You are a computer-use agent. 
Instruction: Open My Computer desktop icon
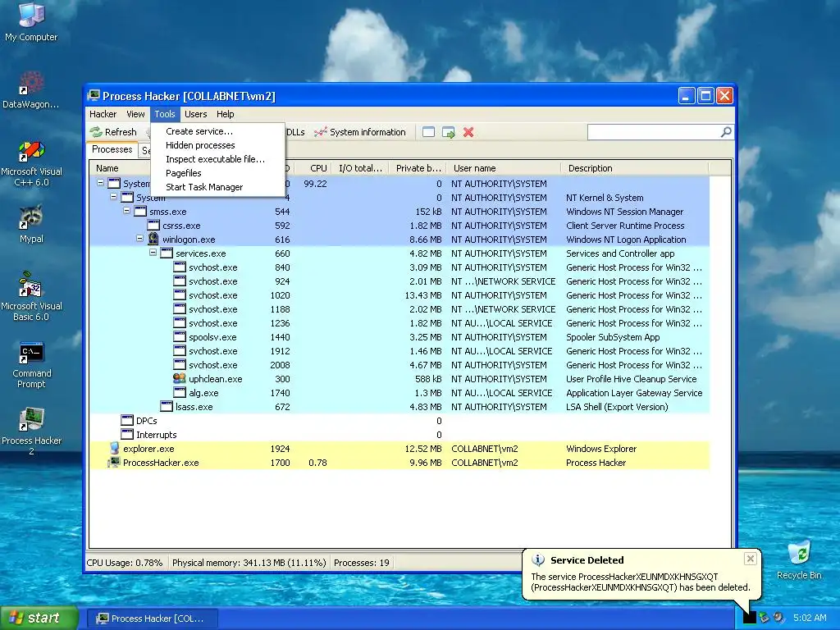[x=31, y=21]
